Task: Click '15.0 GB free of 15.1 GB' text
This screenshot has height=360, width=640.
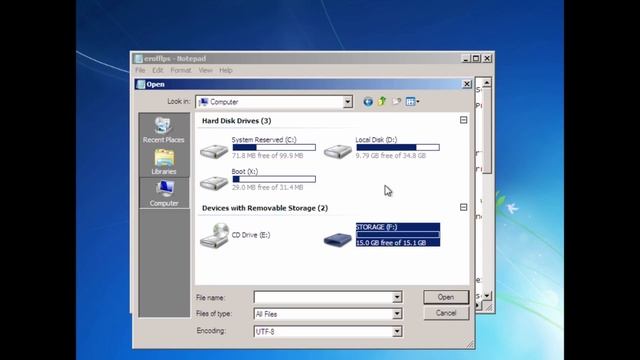Action: [x=391, y=243]
